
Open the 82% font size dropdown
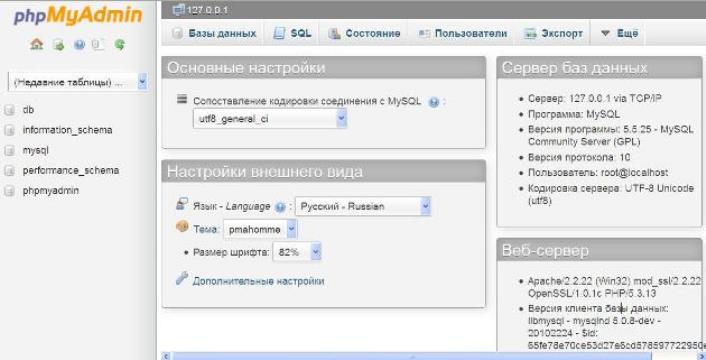[297, 252]
